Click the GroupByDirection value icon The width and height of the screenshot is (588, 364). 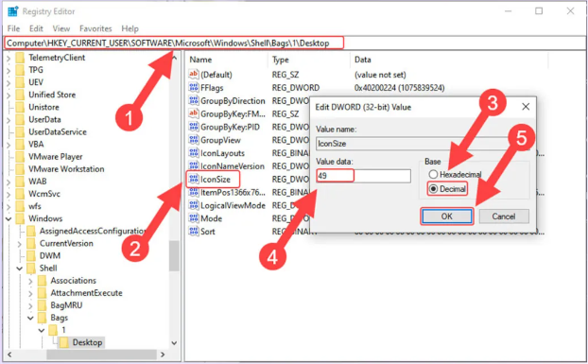194,100
